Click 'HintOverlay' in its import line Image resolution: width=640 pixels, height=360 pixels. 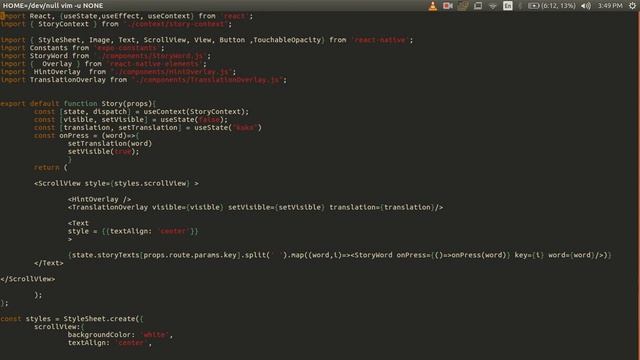57,72
